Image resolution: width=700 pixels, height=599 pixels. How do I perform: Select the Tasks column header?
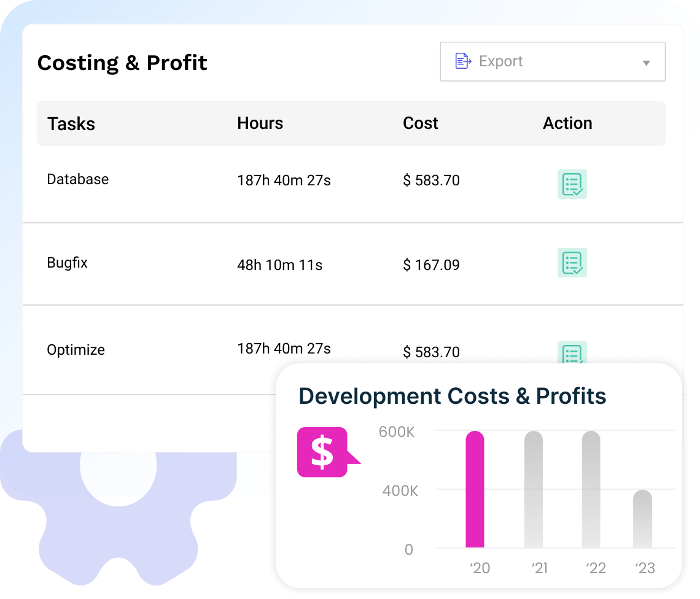(x=71, y=123)
